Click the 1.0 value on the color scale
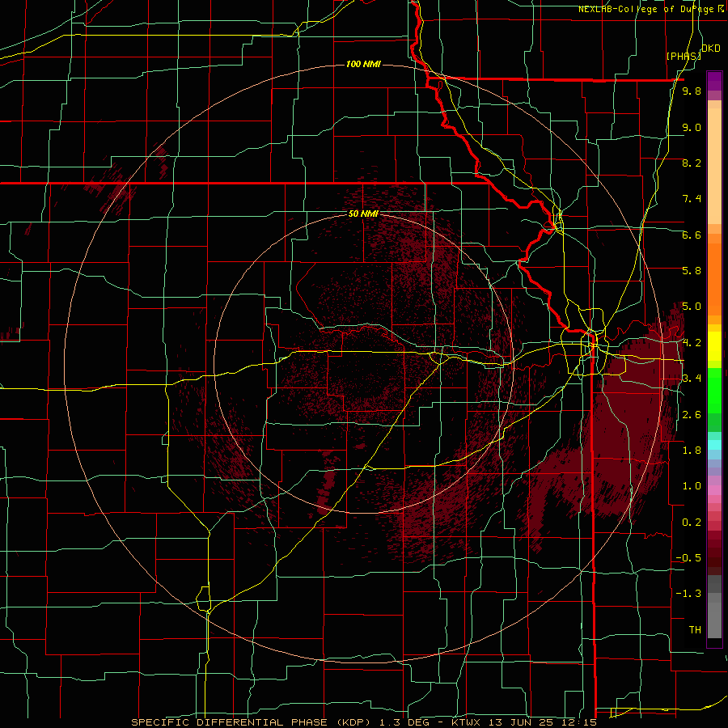Screen dimensions: 728x728 click(x=692, y=486)
